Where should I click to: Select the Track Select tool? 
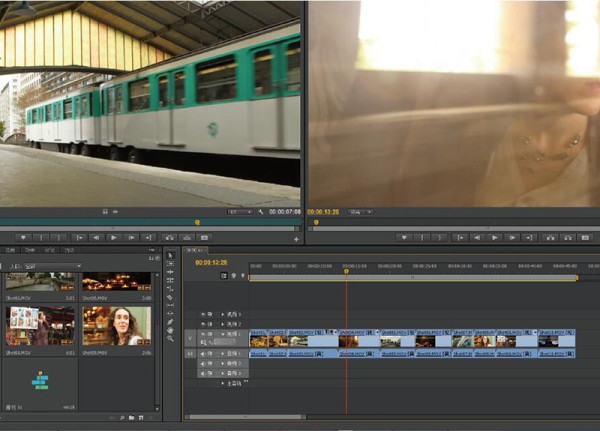pyautogui.click(x=171, y=263)
